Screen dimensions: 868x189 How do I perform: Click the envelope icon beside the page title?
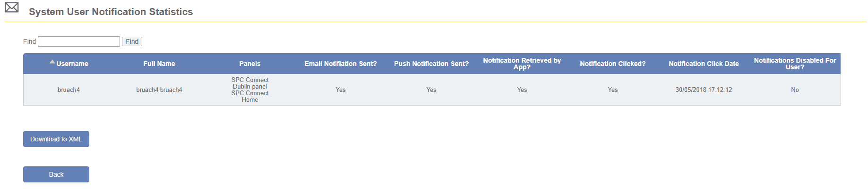click(12, 8)
